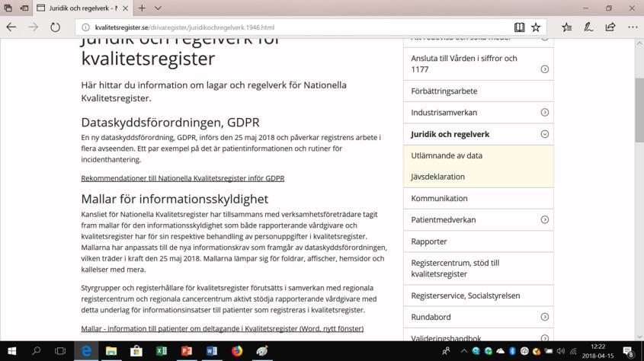Viewport: 644px width, 361px height.
Task: Open Ansluta till Vården i siffror och 1177
Action: click(x=464, y=63)
